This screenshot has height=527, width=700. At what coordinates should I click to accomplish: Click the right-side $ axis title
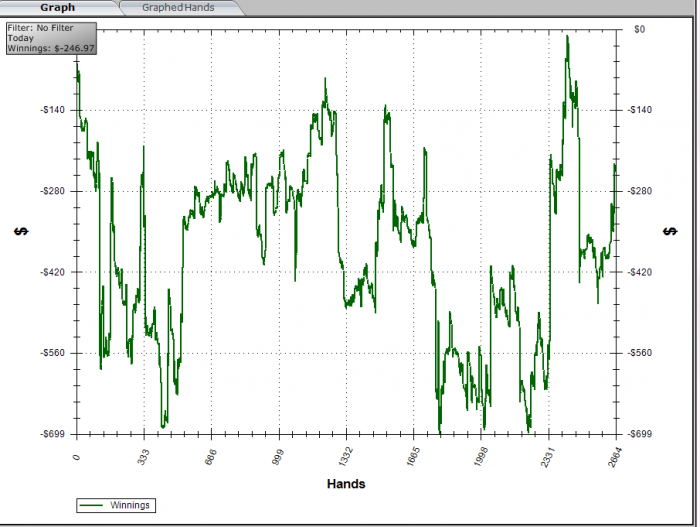pyautogui.click(x=670, y=231)
